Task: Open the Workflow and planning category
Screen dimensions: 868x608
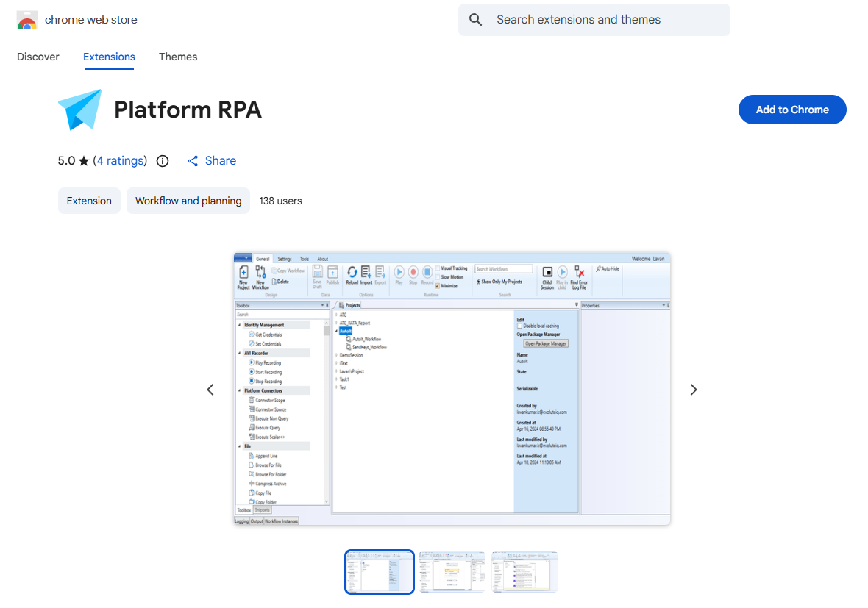Action: (x=188, y=201)
